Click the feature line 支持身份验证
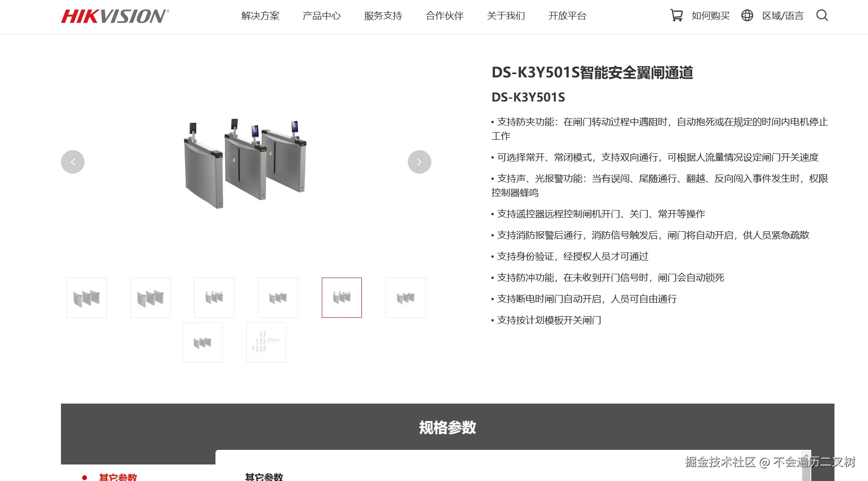The width and height of the screenshot is (868, 481). 570,256
